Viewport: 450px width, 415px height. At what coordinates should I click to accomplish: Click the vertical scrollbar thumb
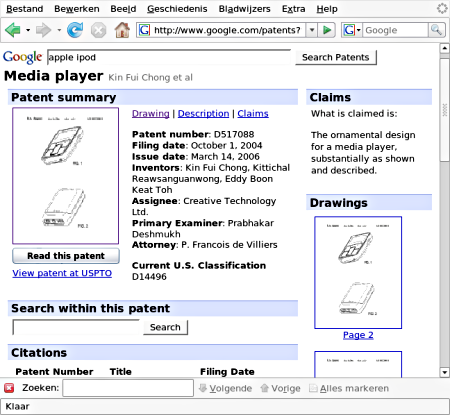(x=444, y=110)
